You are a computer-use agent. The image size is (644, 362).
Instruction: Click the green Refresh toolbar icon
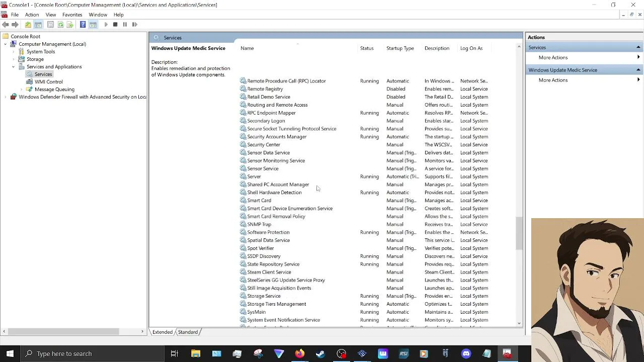coord(60,24)
